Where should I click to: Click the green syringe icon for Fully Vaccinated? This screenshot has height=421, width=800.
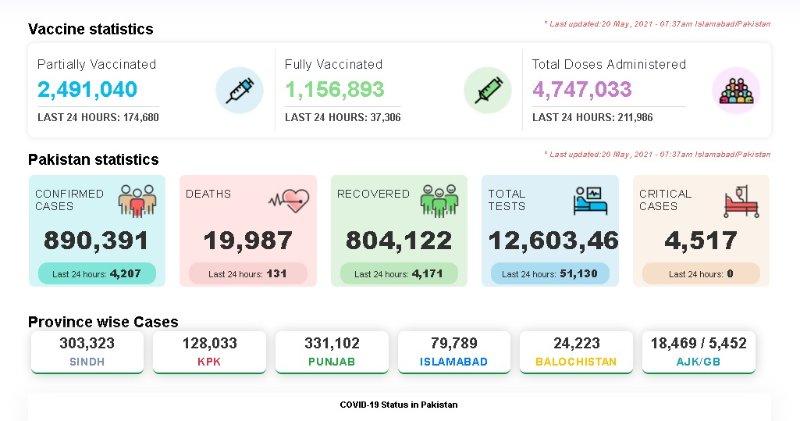pos(487,91)
